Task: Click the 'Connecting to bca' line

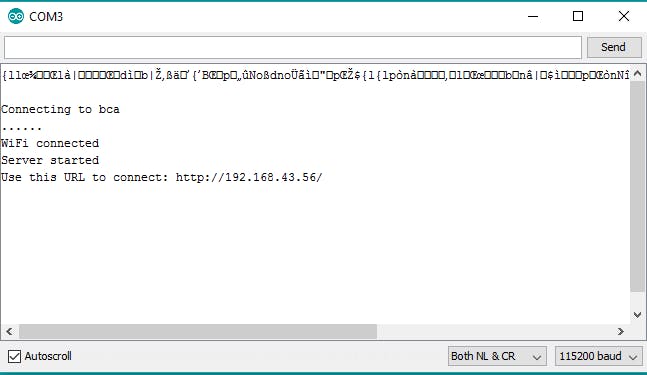Action: [60, 109]
